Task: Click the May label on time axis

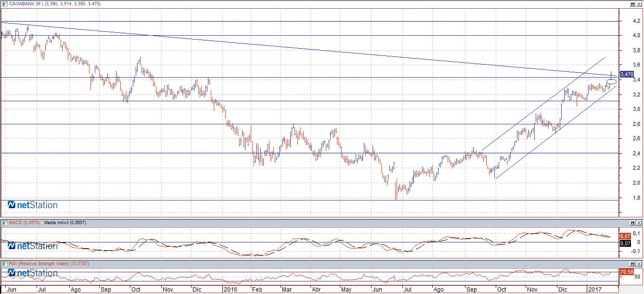Action: [347, 290]
